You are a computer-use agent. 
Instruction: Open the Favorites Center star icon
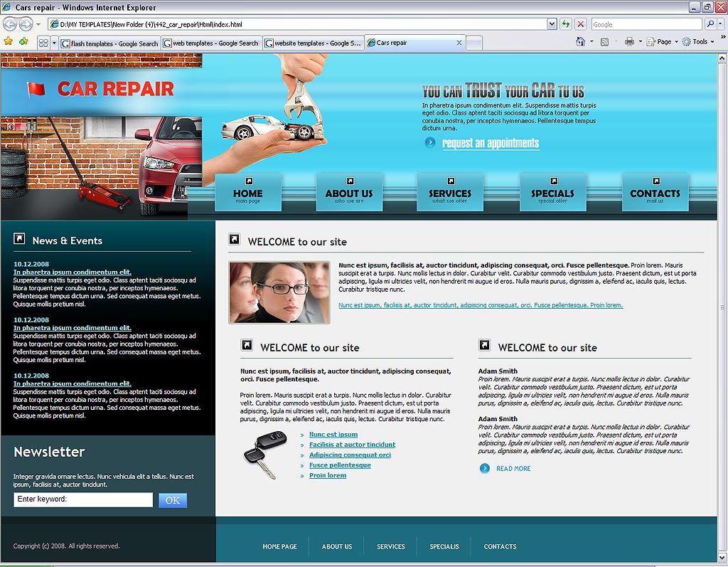coord(9,42)
